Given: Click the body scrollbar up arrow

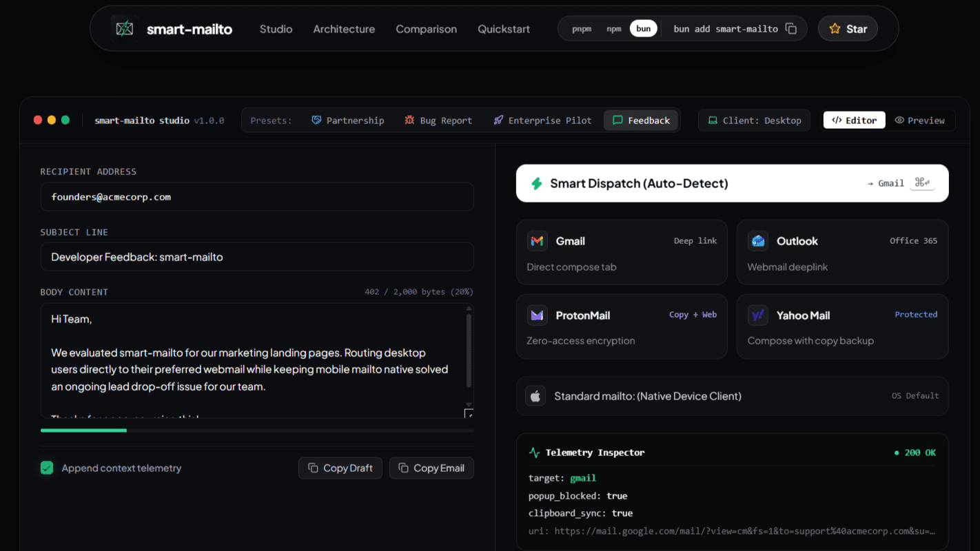Looking at the screenshot, I should [469, 309].
